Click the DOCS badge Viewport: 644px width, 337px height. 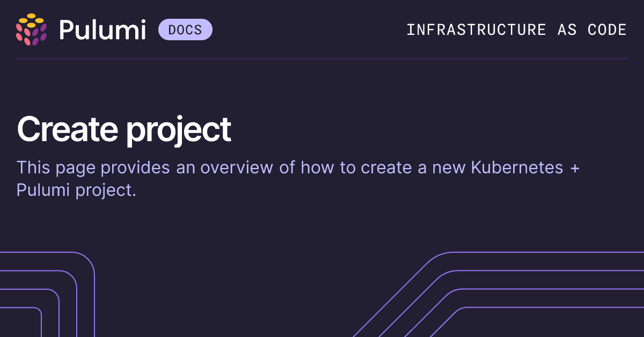185,30
